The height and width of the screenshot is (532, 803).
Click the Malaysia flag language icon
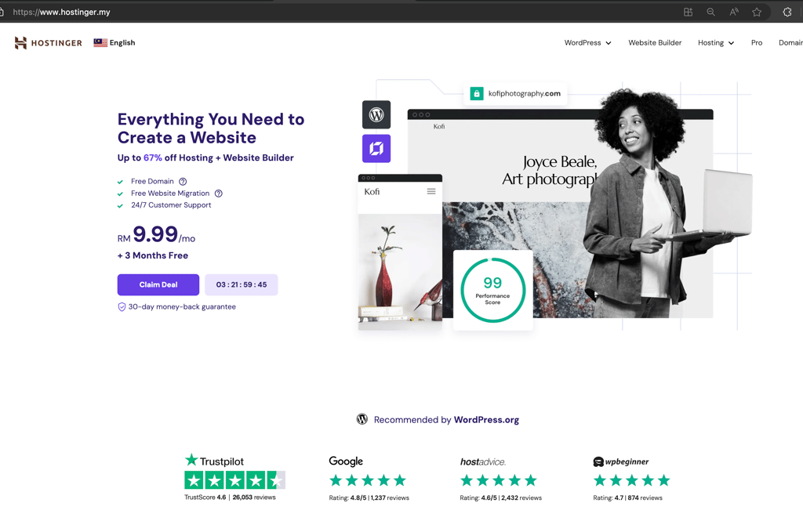pos(100,43)
